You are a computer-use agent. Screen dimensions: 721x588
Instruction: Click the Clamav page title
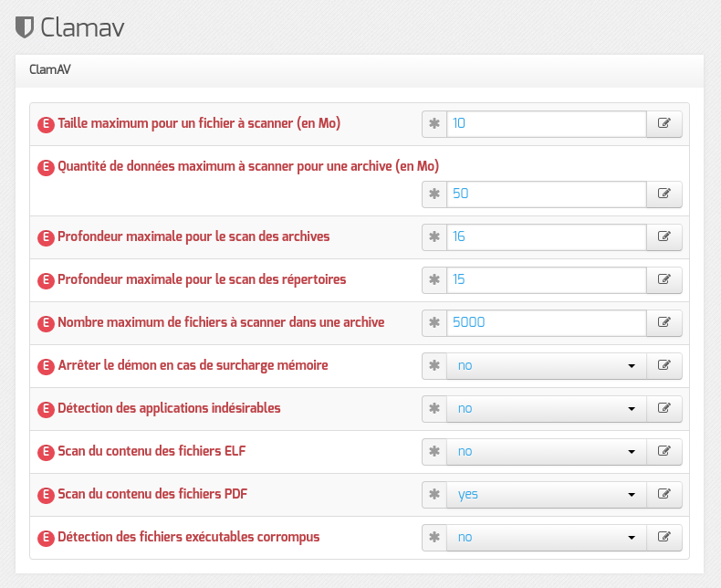pos(82,27)
